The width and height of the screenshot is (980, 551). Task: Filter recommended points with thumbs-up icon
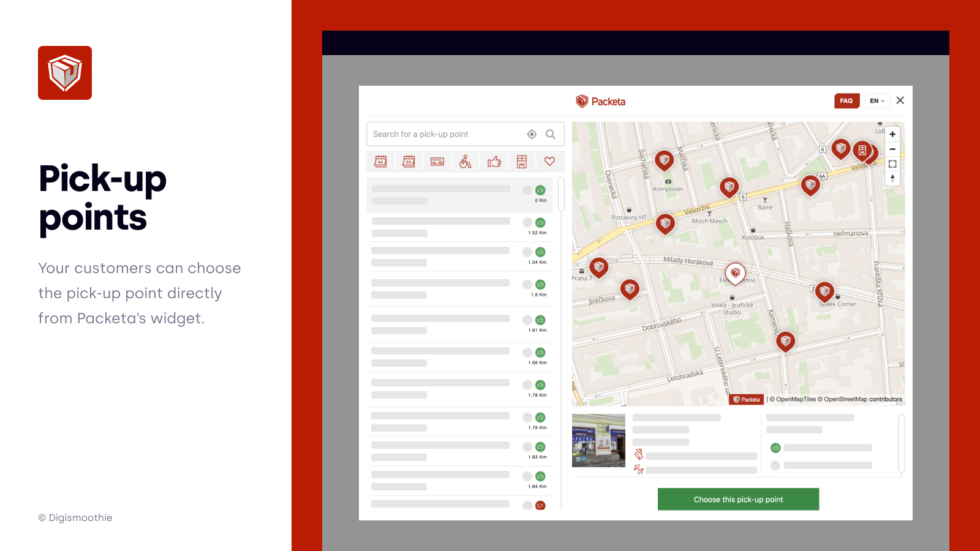494,162
